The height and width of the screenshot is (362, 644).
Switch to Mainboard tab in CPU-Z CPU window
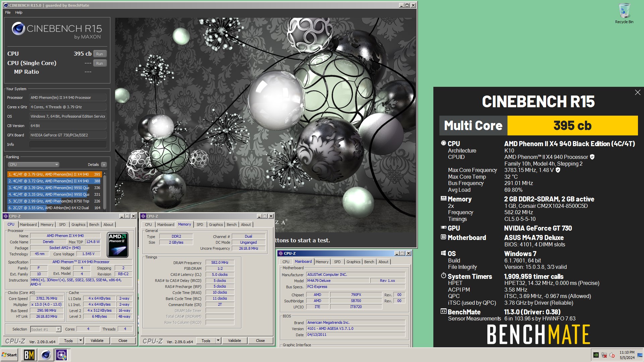(28, 225)
